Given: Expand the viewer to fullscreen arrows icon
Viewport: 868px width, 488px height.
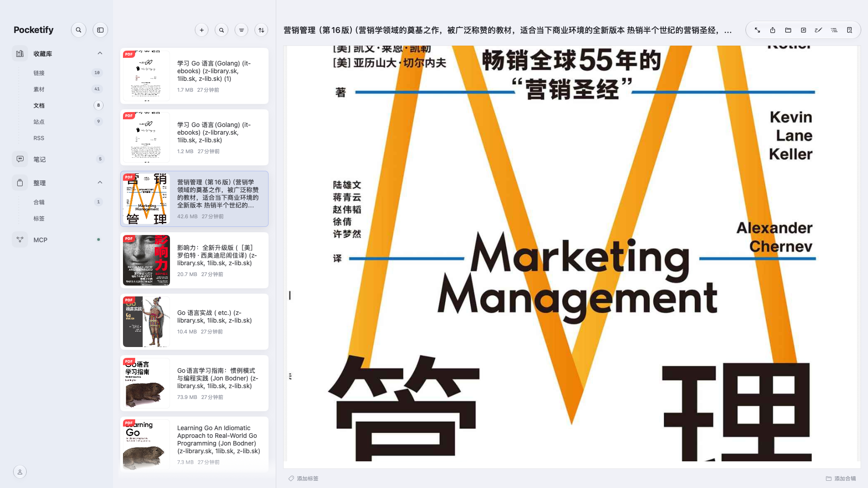Looking at the screenshot, I should pos(757,30).
